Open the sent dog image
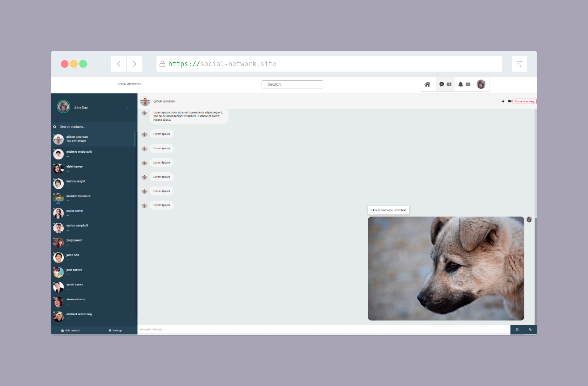Viewport: 588px width, 386px height. (446, 268)
